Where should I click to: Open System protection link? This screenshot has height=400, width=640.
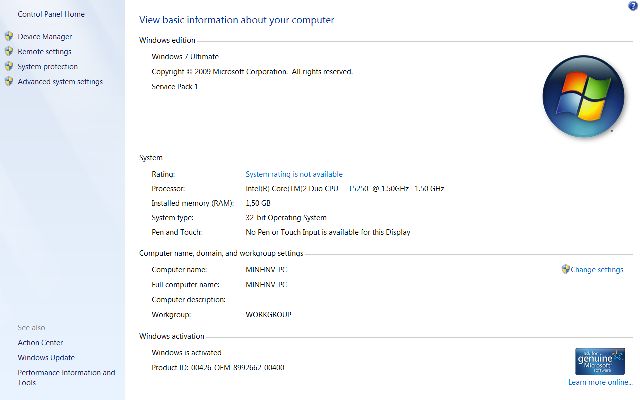[x=48, y=67]
